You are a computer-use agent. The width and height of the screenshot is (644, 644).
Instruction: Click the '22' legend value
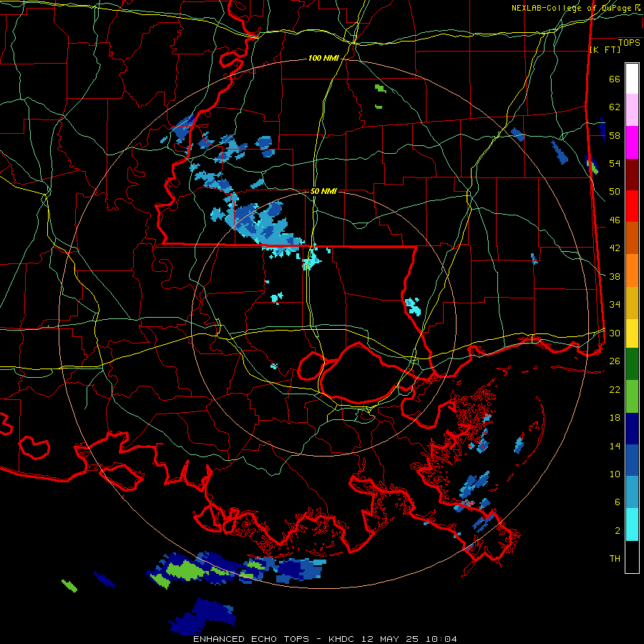pyautogui.click(x=615, y=389)
